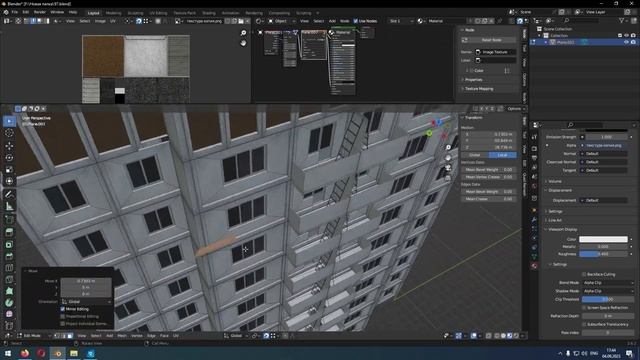This screenshot has width=640, height=360.
Task: Switch to the Modeling workspace tab
Action: 113,13
